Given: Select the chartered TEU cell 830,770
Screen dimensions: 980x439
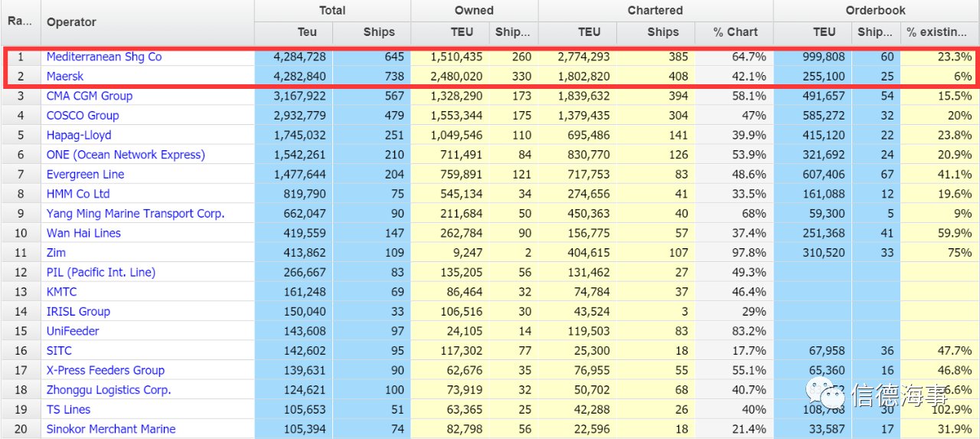Looking at the screenshot, I should (577, 155).
